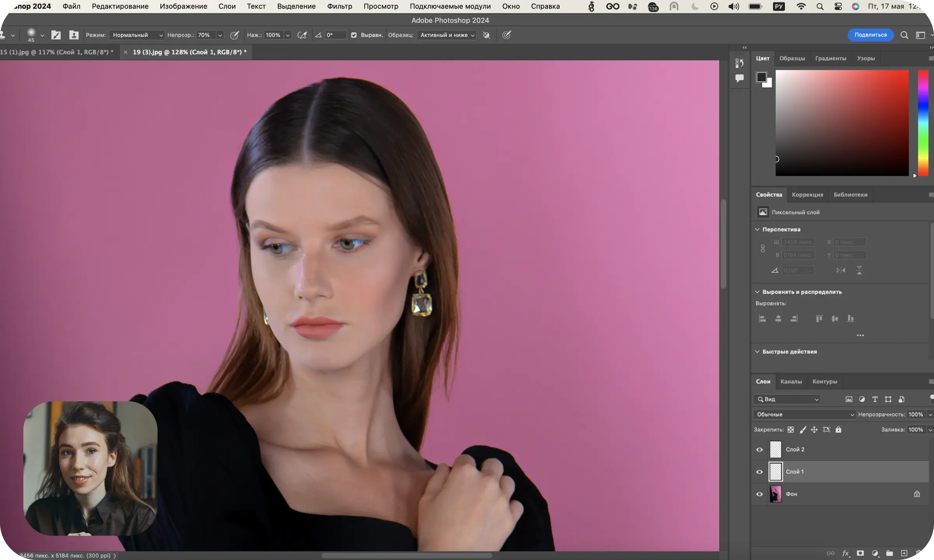Create a new layer with plus icon
The width and height of the screenshot is (934, 560).
pyautogui.click(x=904, y=553)
